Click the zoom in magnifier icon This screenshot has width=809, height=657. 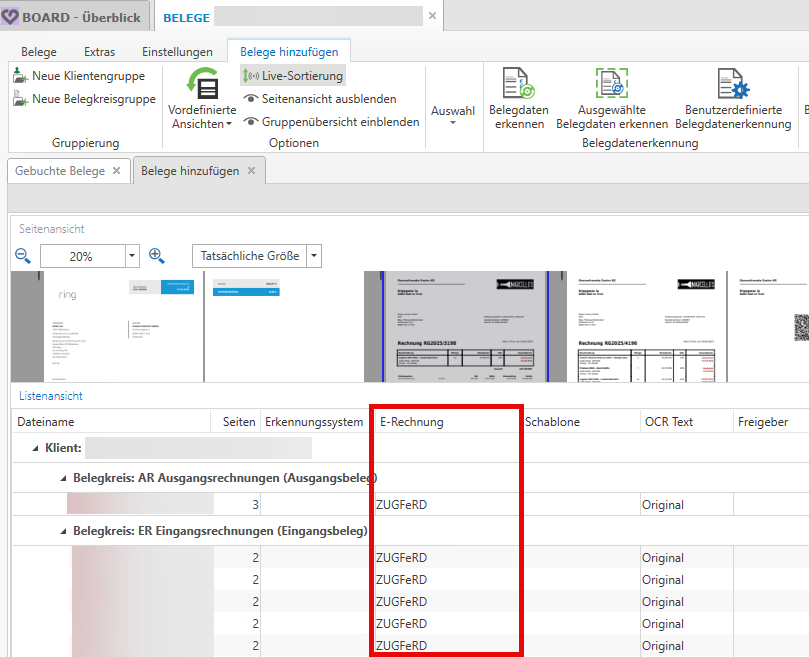[157, 256]
